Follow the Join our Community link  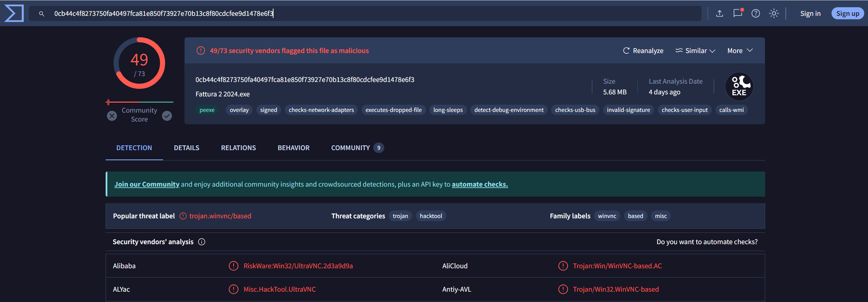[x=147, y=184]
